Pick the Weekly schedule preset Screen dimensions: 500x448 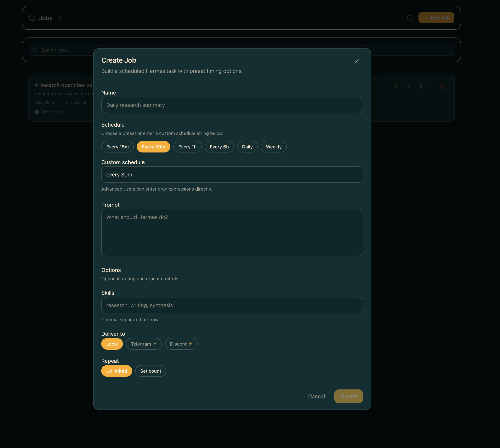[273, 147]
